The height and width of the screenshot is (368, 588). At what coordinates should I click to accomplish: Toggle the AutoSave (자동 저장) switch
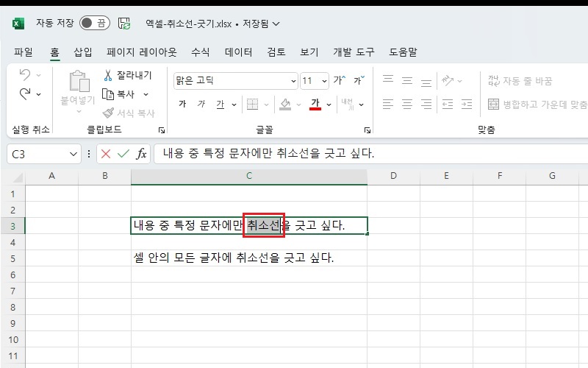(95, 24)
